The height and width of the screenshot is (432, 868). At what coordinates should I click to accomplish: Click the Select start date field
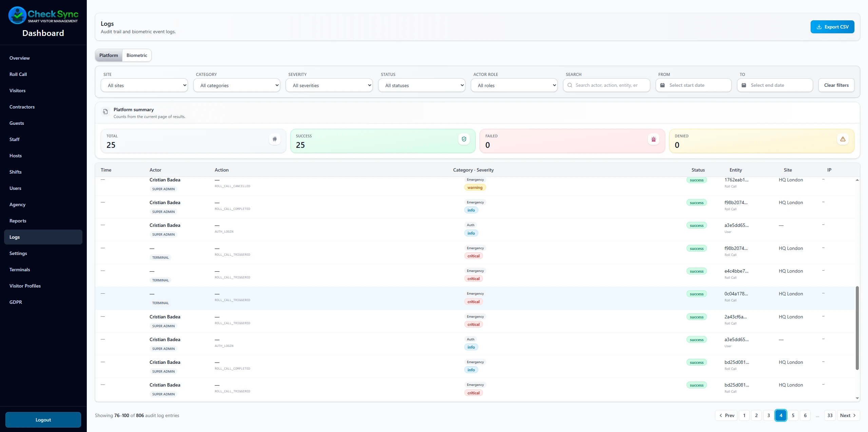coord(693,85)
